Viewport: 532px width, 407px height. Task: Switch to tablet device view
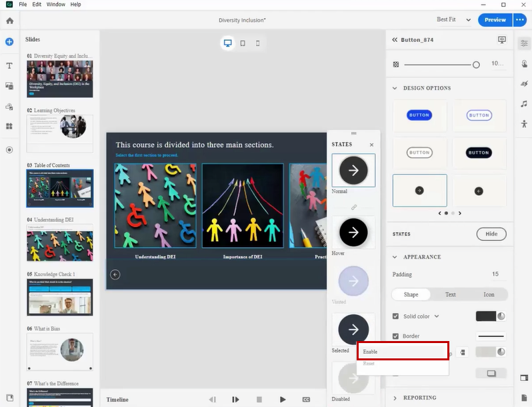(x=243, y=43)
